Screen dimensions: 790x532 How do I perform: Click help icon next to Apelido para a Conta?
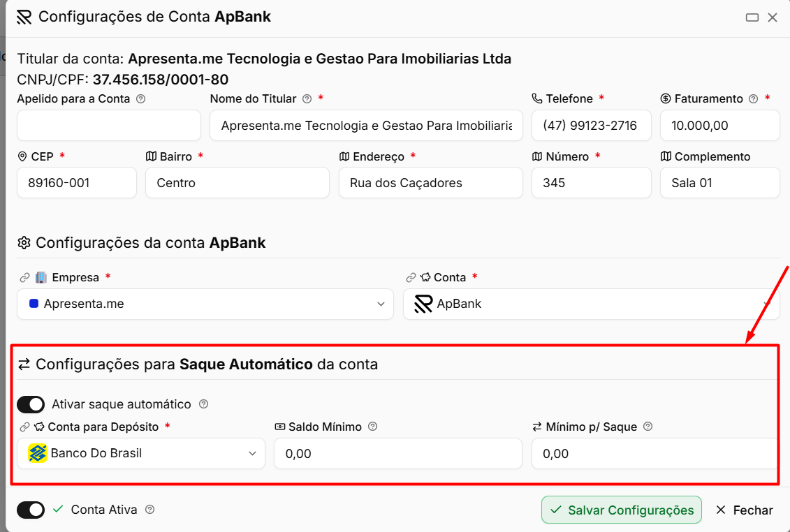pyautogui.click(x=141, y=98)
